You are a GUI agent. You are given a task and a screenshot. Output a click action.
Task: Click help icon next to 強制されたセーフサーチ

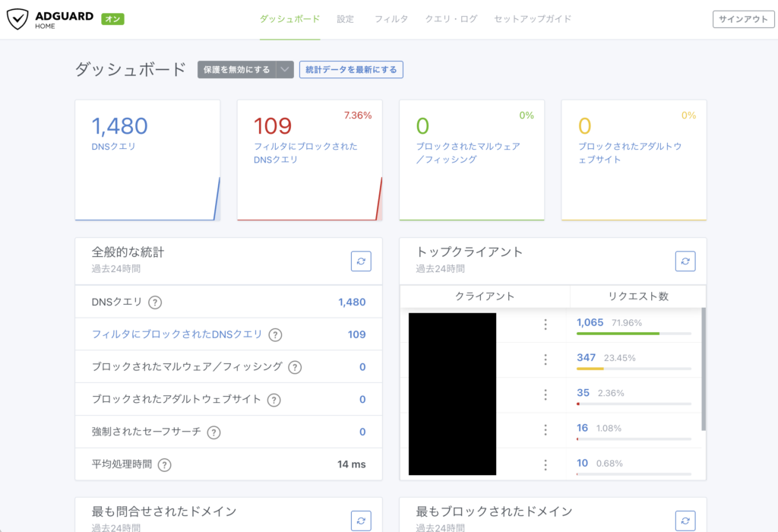click(214, 432)
